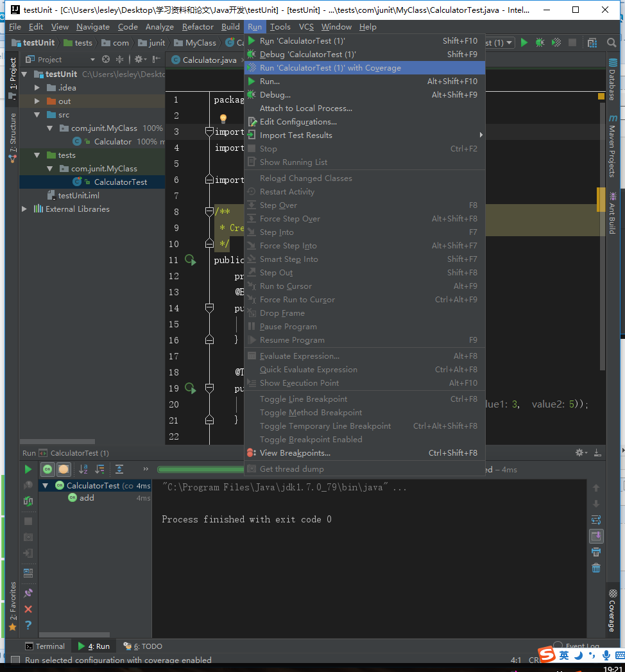Clear console with the trash icon
The height and width of the screenshot is (672, 625).
pos(596,568)
